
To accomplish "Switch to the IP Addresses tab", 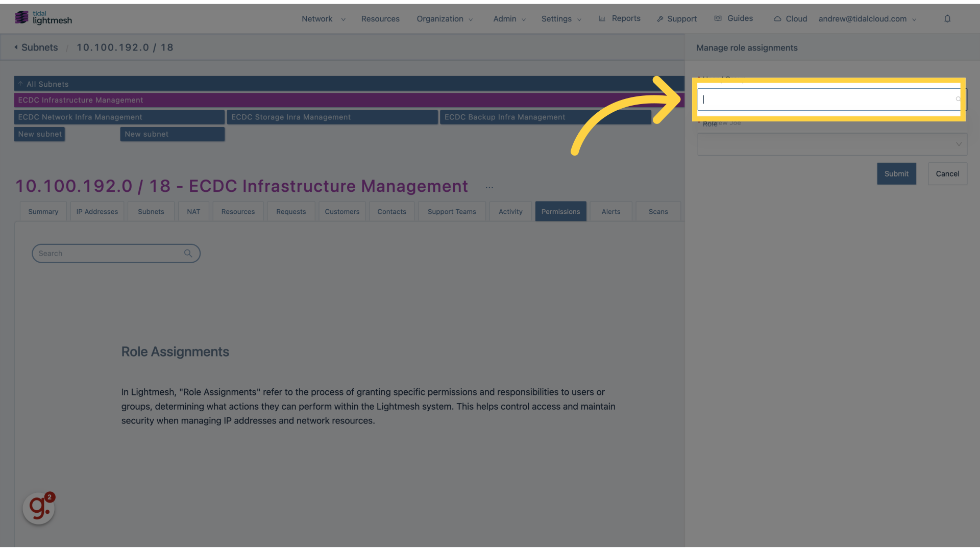I will pos(96,211).
